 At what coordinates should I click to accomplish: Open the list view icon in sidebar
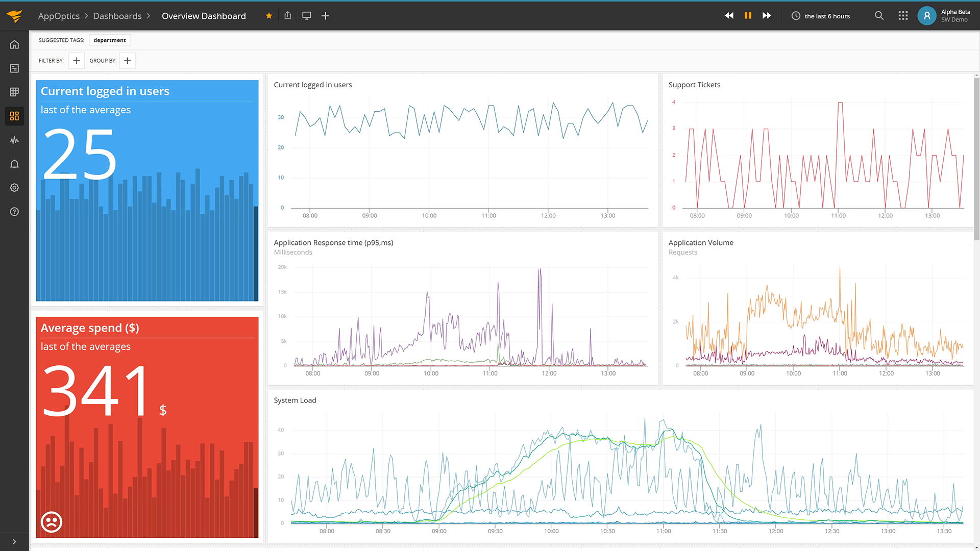pyautogui.click(x=14, y=68)
